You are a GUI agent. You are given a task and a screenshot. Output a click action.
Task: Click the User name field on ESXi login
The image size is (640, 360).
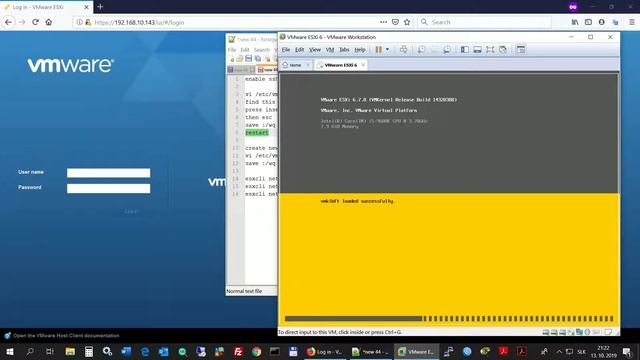(109, 173)
